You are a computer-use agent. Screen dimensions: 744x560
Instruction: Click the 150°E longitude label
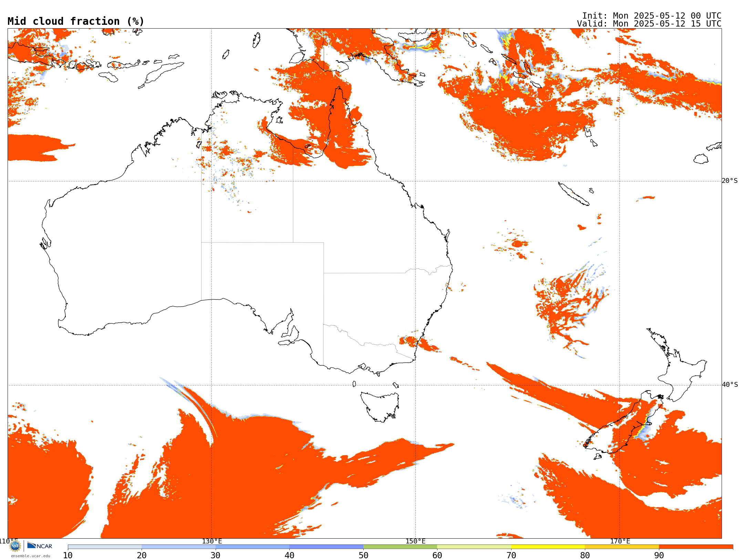(415, 541)
